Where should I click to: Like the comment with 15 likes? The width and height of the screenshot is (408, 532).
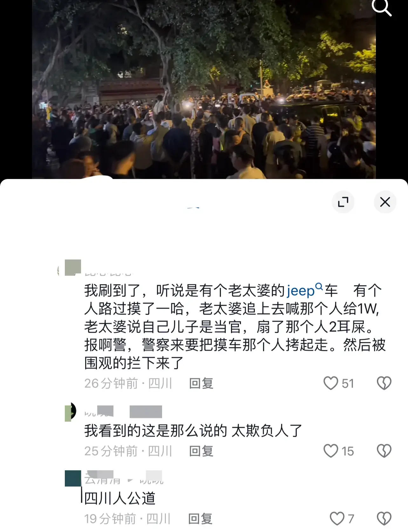pos(330,451)
